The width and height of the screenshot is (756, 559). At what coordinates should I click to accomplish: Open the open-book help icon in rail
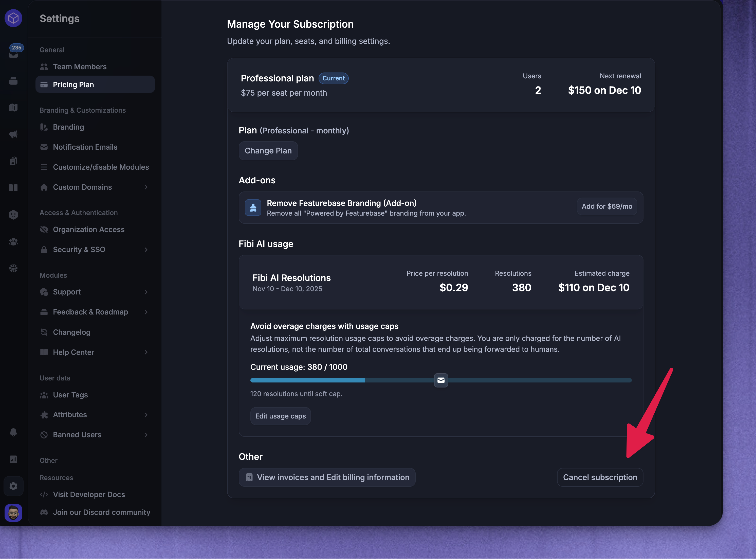(x=13, y=188)
